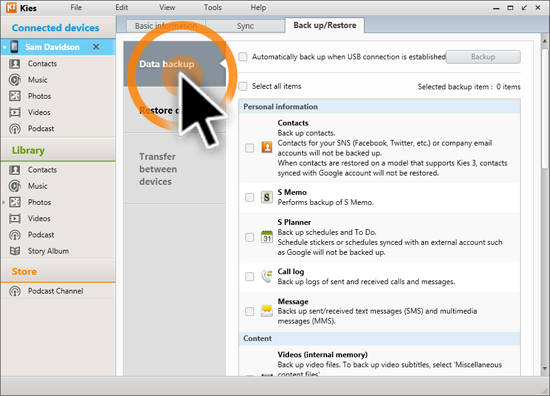The image size is (550, 396).
Task: Enable automatic backup on USB connection checkbox
Action: pyautogui.click(x=243, y=57)
